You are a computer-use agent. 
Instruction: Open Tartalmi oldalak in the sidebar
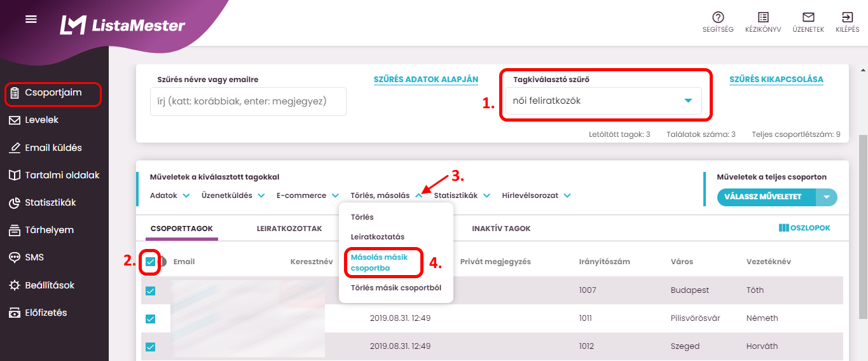click(x=62, y=175)
